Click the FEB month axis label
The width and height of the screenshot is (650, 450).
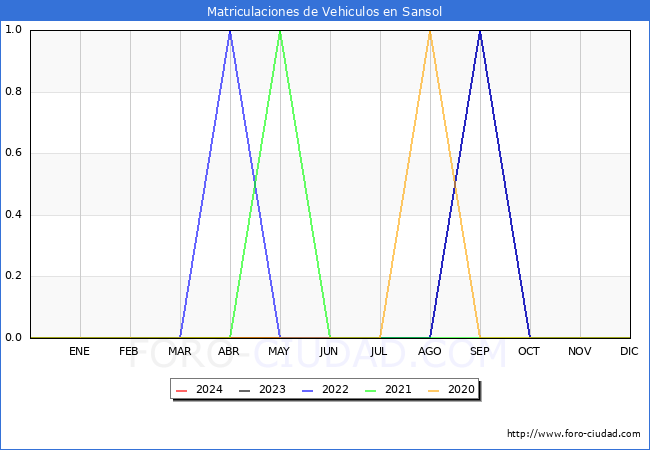point(129,351)
